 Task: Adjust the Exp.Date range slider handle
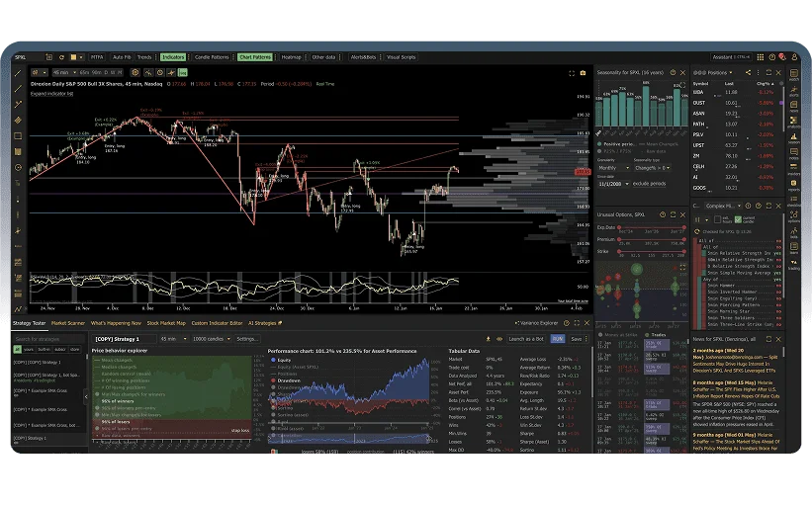pyautogui.click(x=619, y=227)
